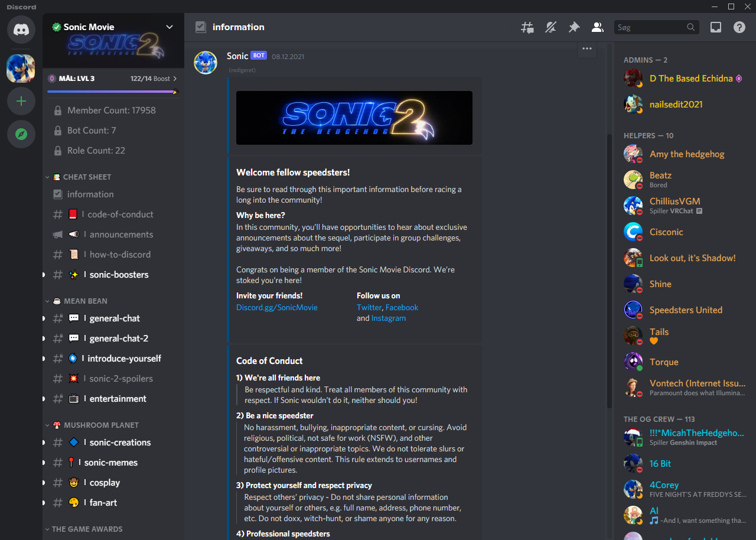The width and height of the screenshot is (756, 540).
Task: Expand server boost goal arrow
Action: [x=175, y=79]
